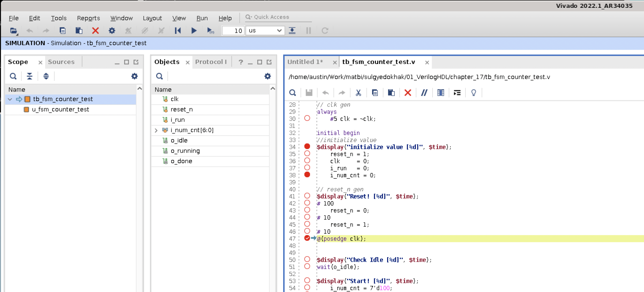This screenshot has height=292, width=644.
Task: Click the editor Cut scissors icon
Action: [x=358, y=93]
